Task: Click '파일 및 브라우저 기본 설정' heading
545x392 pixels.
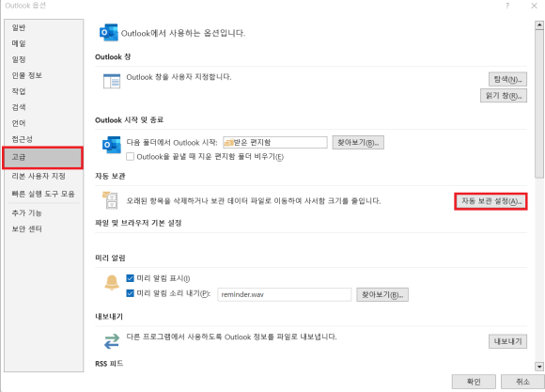Action: click(x=138, y=223)
